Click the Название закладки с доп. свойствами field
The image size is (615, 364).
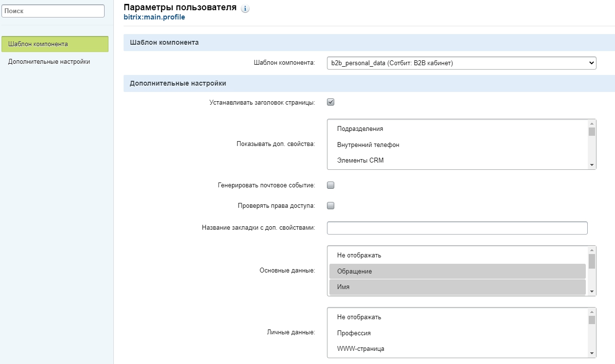[x=457, y=228]
